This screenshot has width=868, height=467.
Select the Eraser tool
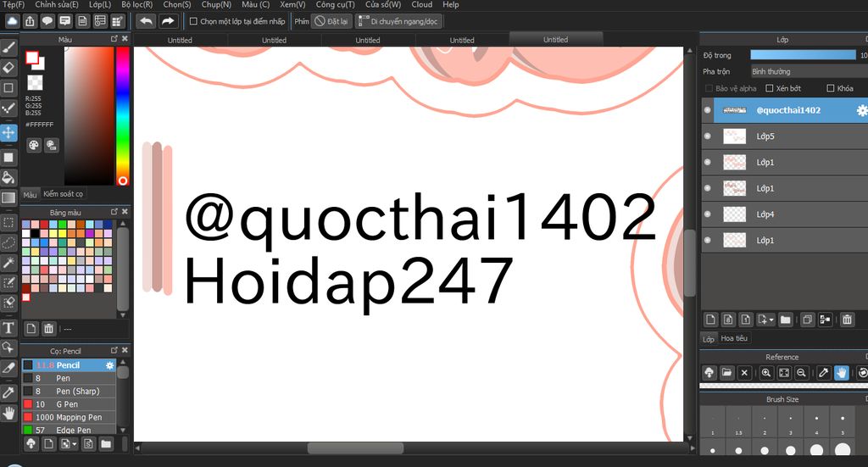coord(8,68)
